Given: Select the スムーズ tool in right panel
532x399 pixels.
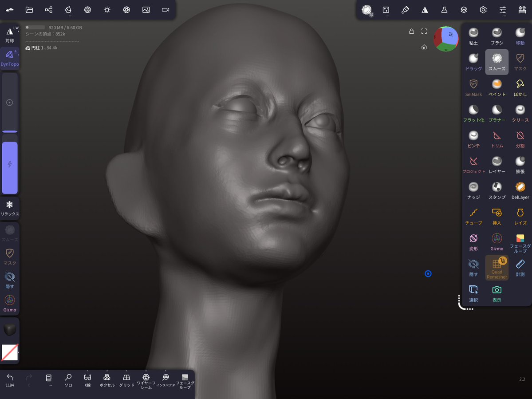Looking at the screenshot, I should (x=497, y=62).
